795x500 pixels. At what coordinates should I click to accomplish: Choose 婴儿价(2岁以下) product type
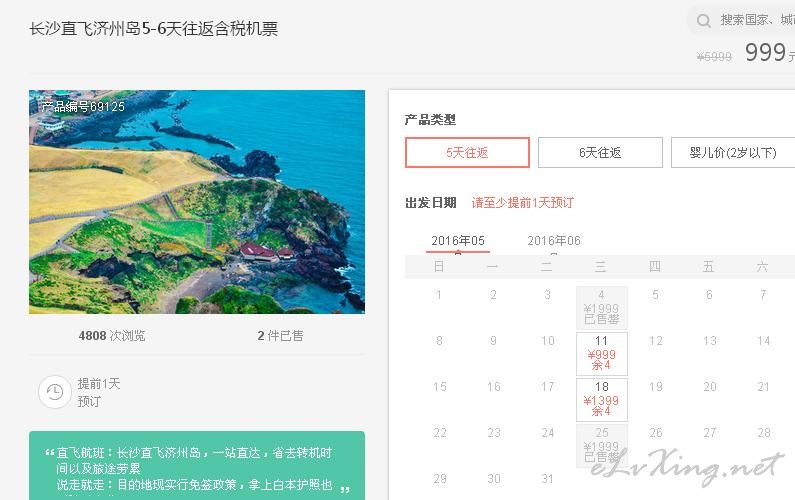point(733,152)
